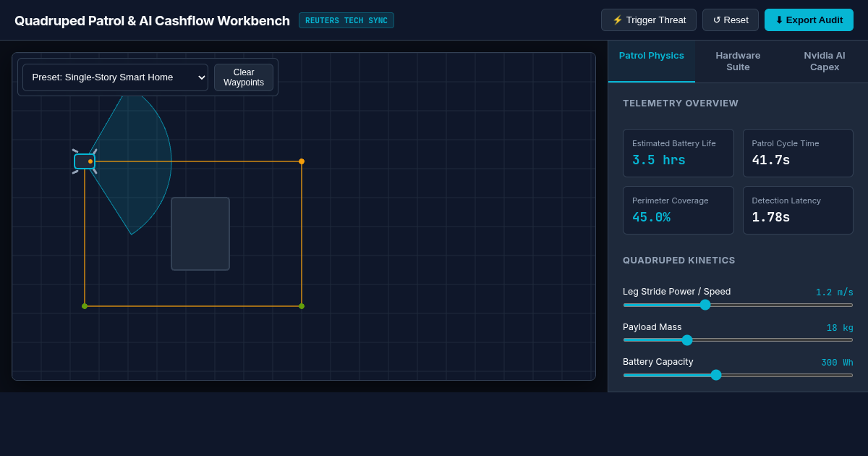Click the 1.2 m/s speed value

(835, 292)
